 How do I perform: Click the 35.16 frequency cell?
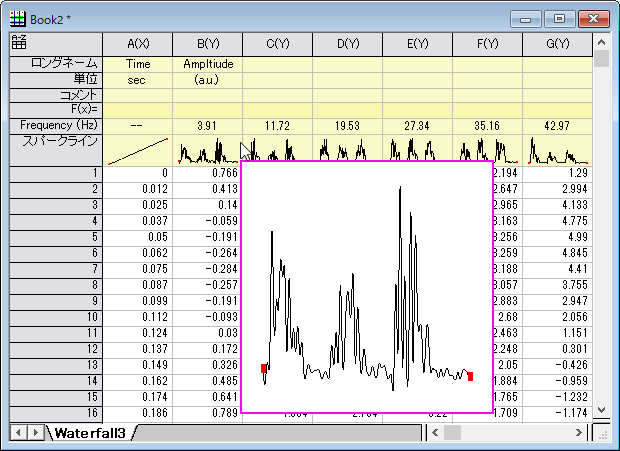point(488,126)
